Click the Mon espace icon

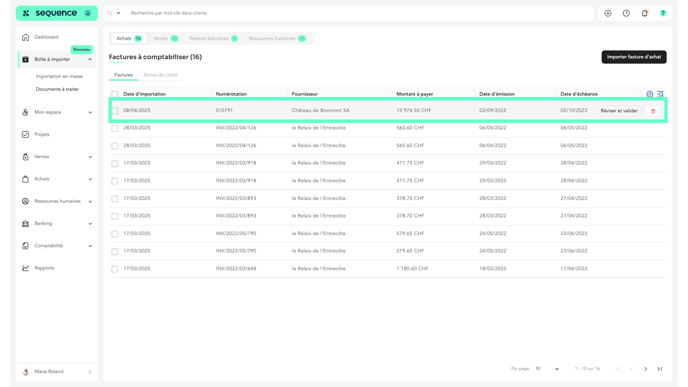click(x=25, y=112)
